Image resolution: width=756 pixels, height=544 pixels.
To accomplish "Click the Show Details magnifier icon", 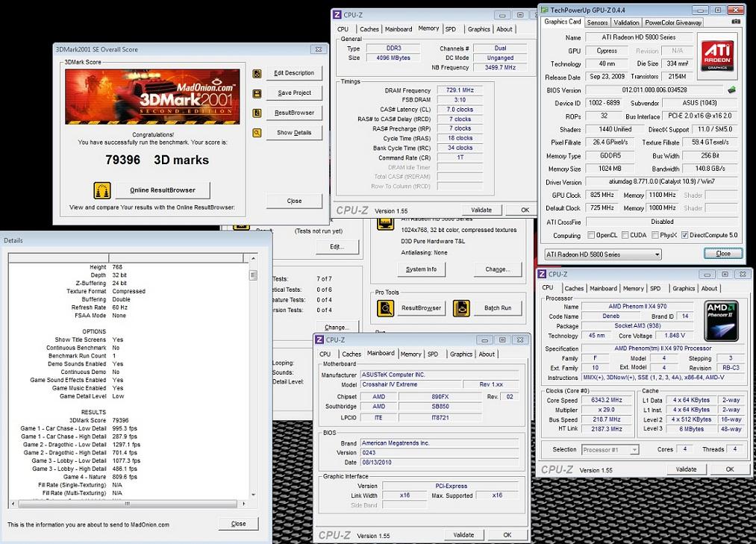I will point(257,133).
